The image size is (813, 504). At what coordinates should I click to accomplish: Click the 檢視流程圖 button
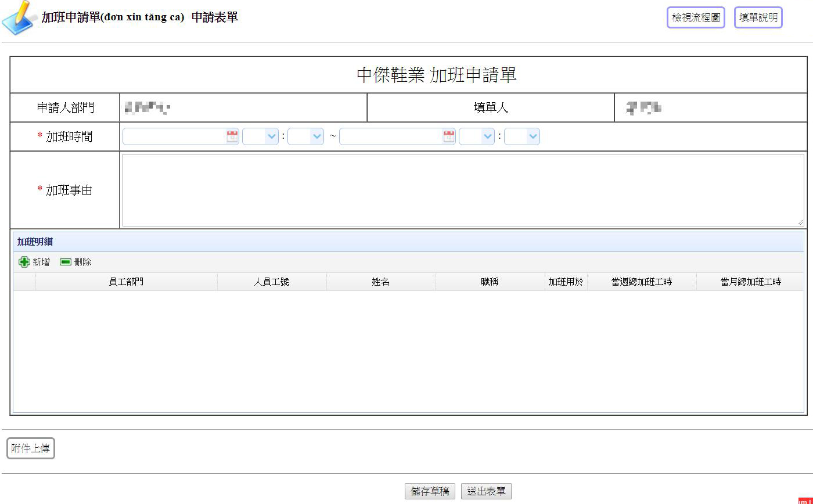[x=696, y=17]
